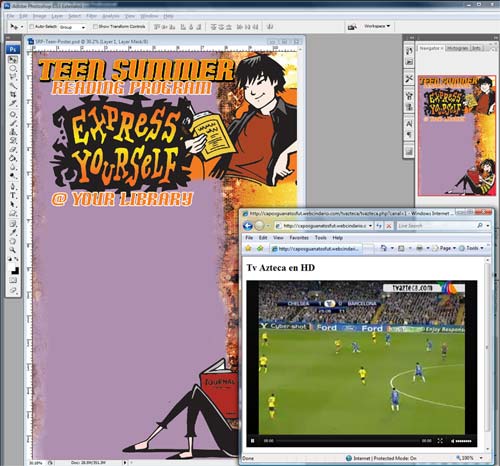500x466 pixels.
Task: Select the Hand tool
Action: click(x=13, y=241)
